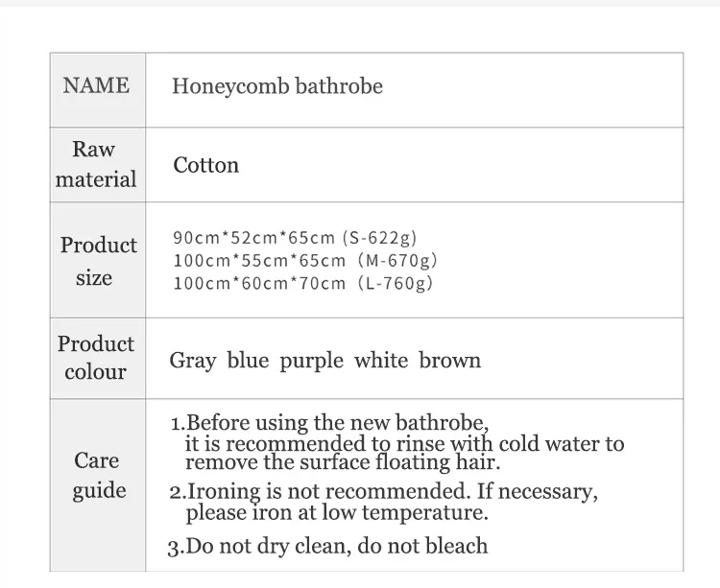Viewport: 720px width, 588px height.
Task: Click the word Gray
Action: pyautogui.click(x=192, y=361)
